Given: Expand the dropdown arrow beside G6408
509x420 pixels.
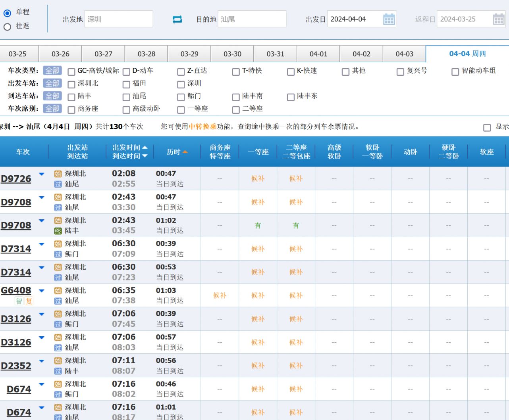Looking at the screenshot, I should (42, 291).
